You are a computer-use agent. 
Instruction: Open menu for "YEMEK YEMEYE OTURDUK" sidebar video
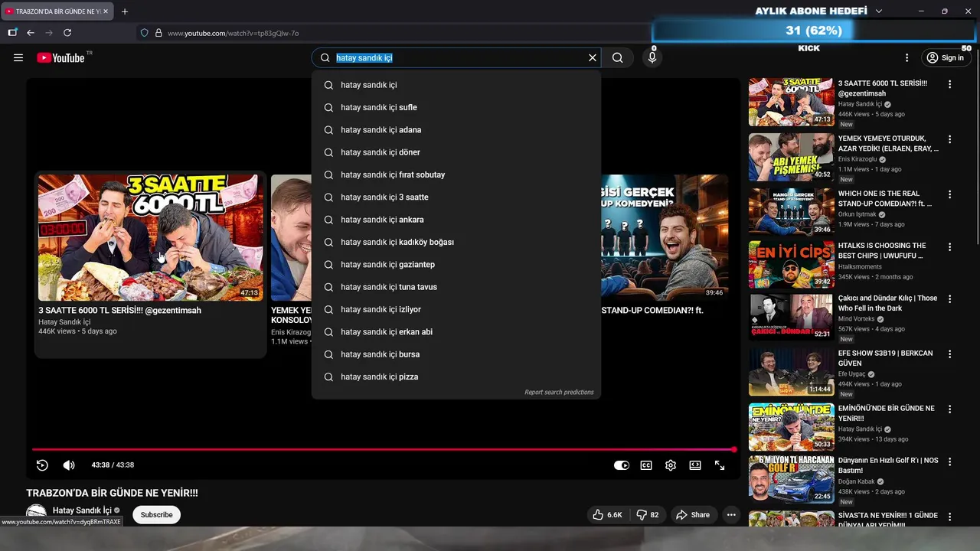point(949,139)
